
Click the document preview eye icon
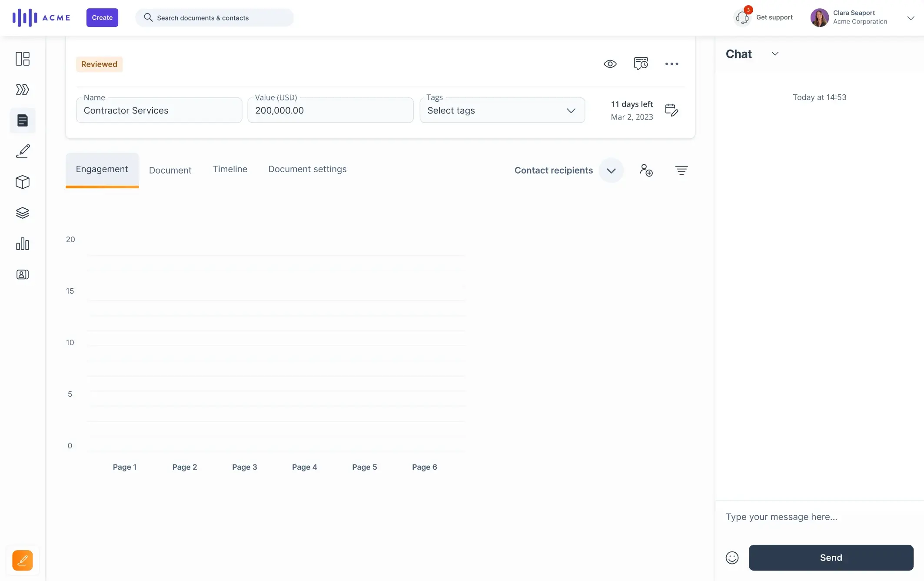point(610,63)
